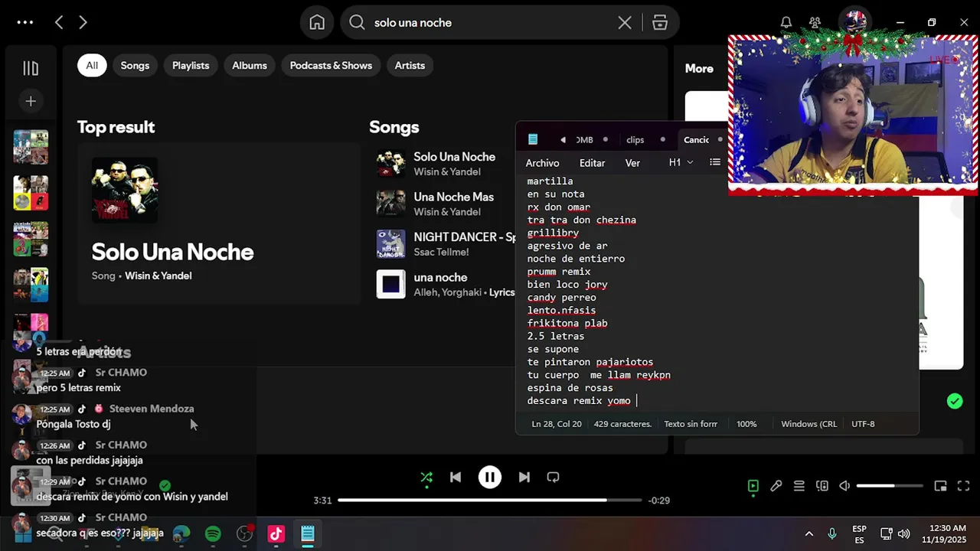Expand the H1 heading dropdown in Notepad

[x=681, y=162]
